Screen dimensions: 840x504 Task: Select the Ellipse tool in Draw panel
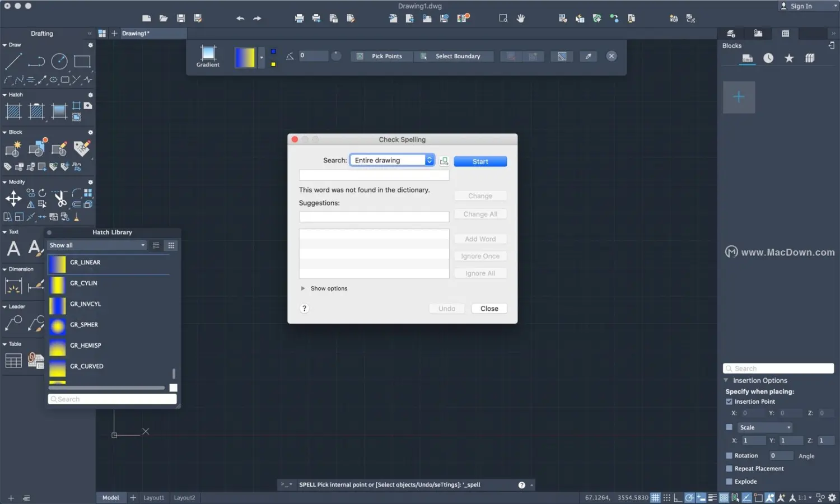tap(54, 80)
